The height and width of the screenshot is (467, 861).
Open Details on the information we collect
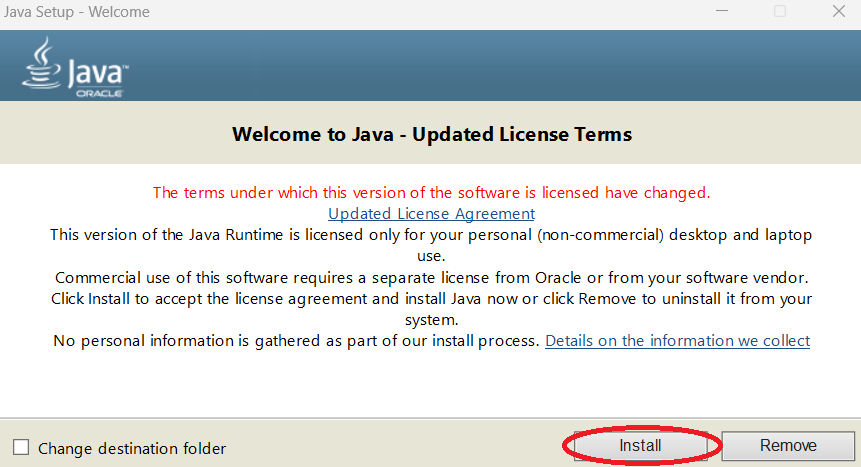[x=677, y=341]
